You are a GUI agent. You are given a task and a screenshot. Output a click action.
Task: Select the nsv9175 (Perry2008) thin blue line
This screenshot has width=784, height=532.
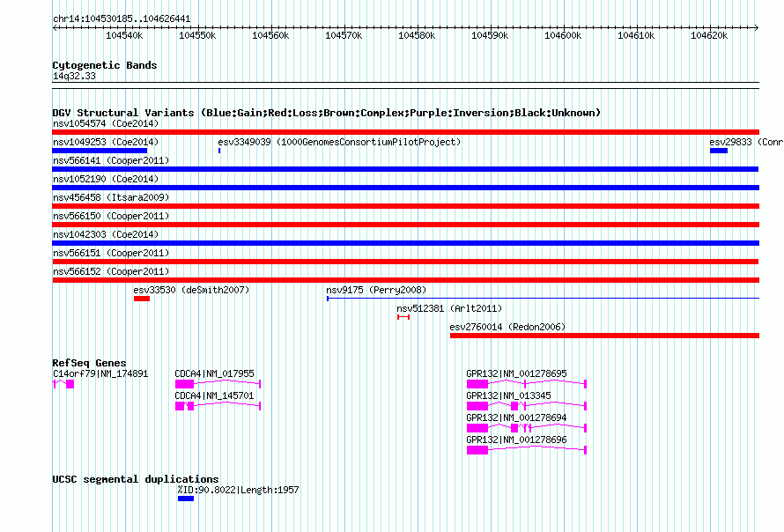[543, 299]
